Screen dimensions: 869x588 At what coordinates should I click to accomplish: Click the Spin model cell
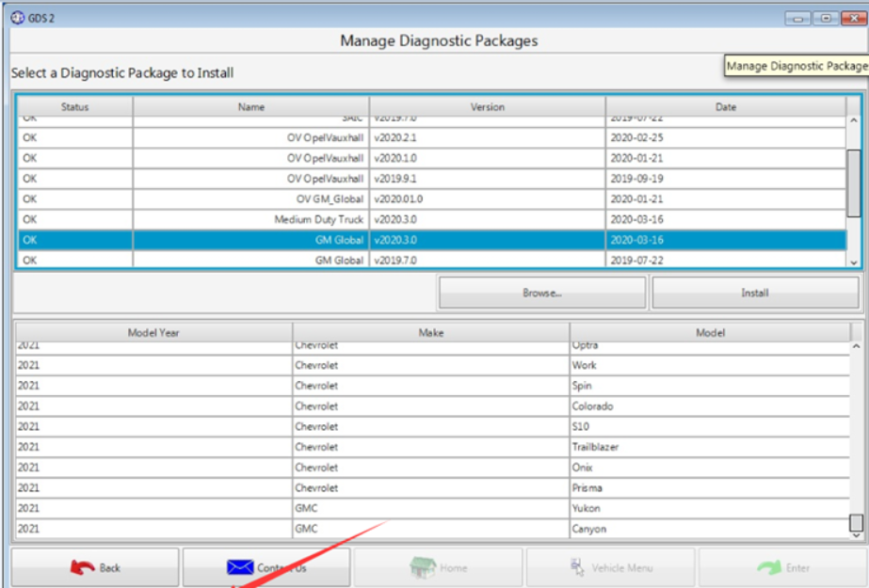point(710,386)
